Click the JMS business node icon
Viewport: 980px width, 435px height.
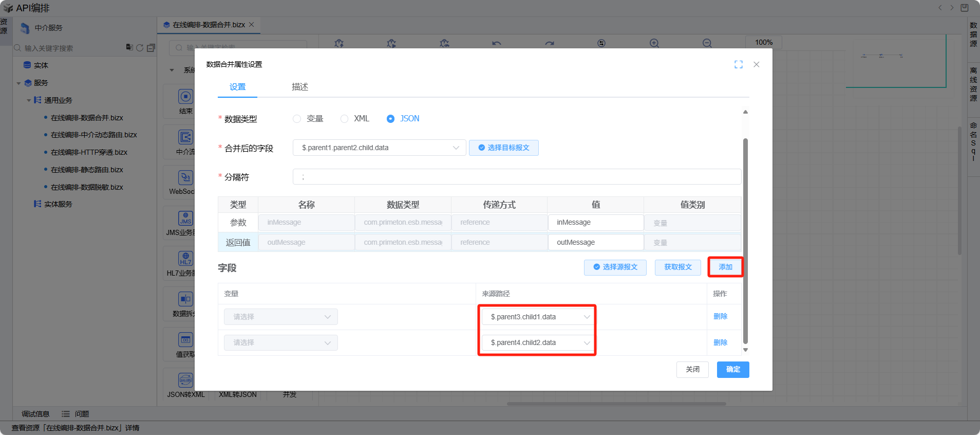[x=185, y=219]
